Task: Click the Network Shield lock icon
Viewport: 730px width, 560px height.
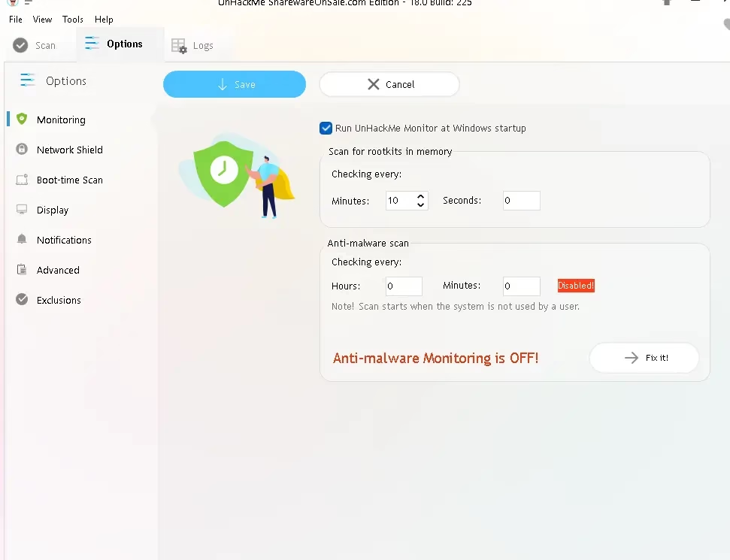Action: (22, 150)
